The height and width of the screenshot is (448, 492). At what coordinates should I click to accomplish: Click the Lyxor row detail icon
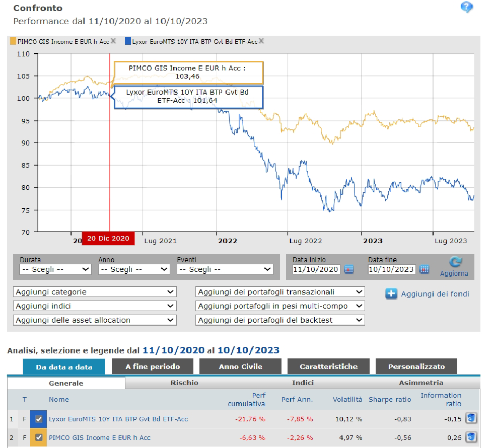(471, 418)
